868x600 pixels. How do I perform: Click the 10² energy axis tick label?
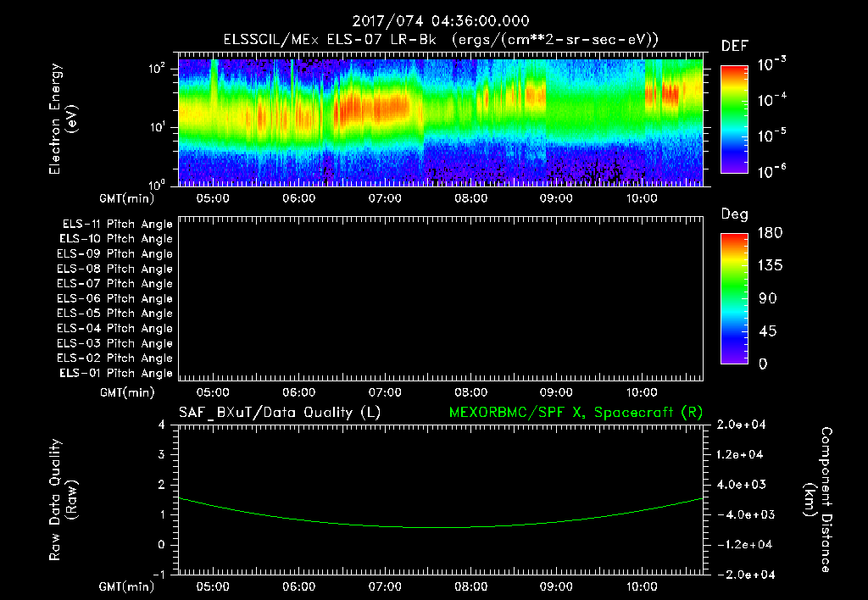click(157, 69)
